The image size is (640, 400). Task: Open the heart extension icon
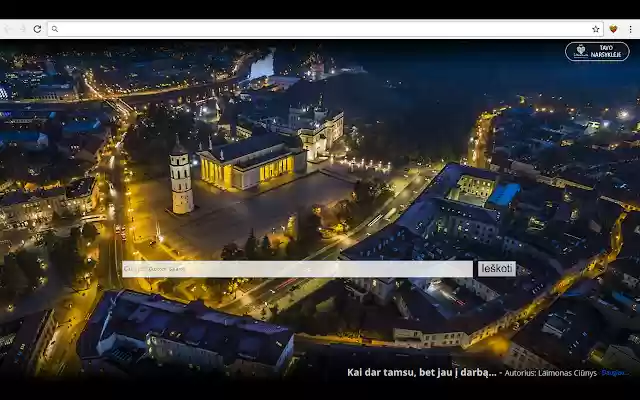(x=613, y=29)
